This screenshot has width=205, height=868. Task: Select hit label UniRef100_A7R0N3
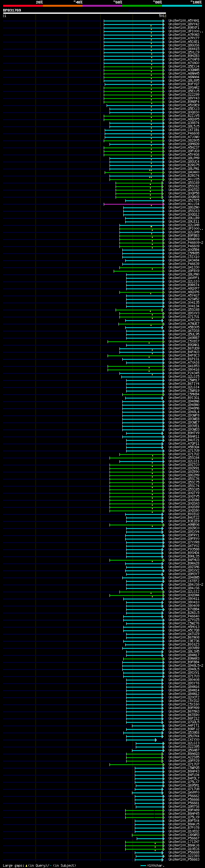coord(184,35)
